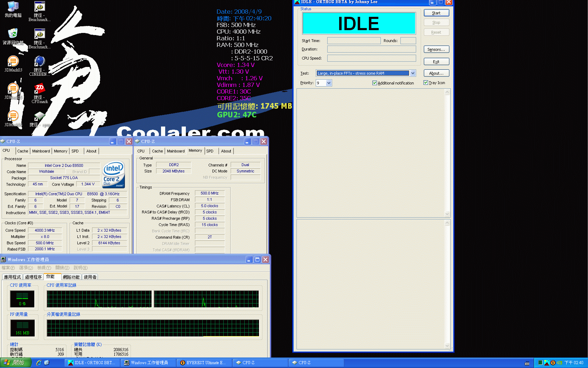
Task: Open 使用者 tab in Task Manager
Action: click(x=90, y=277)
